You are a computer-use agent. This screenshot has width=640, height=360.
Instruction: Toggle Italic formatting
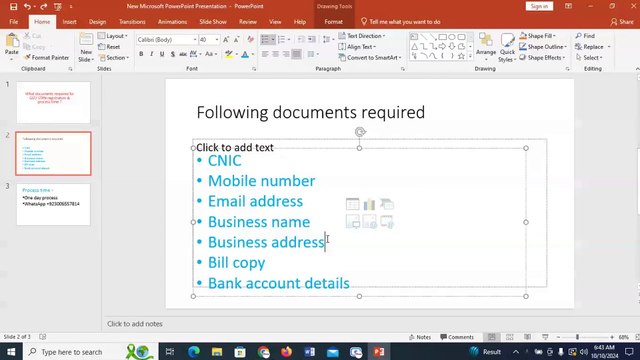[x=151, y=54]
